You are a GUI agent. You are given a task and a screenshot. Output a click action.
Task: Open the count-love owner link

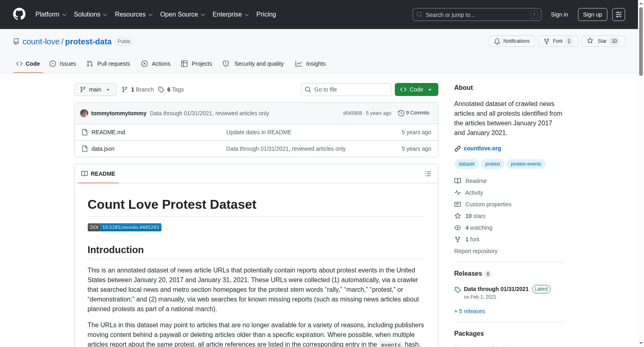(41, 42)
